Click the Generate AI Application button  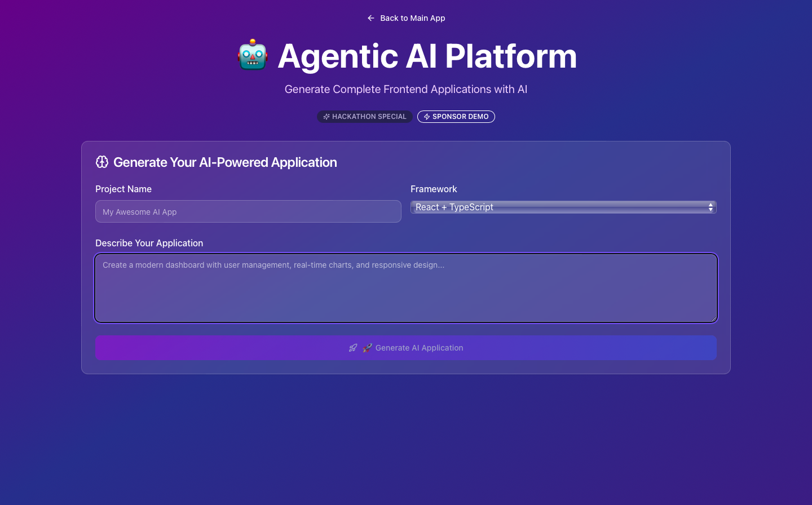tap(406, 348)
